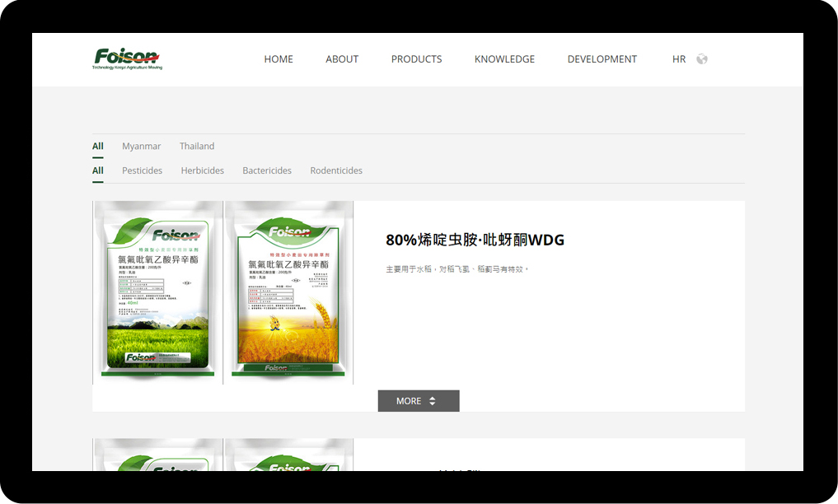This screenshot has width=838, height=504.
Task: Open the green grass field package image
Action: (157, 292)
